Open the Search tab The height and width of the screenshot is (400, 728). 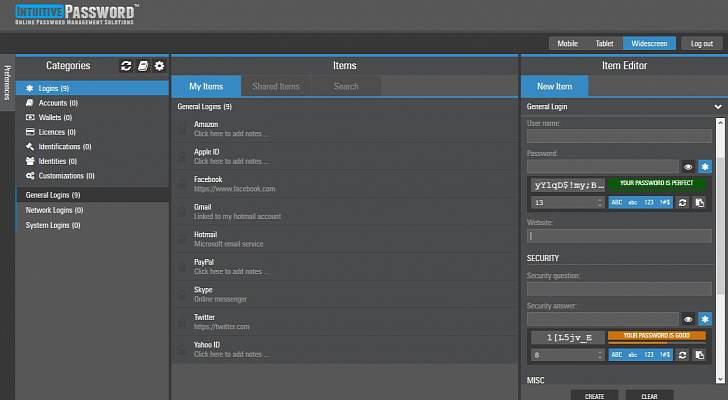coord(346,87)
